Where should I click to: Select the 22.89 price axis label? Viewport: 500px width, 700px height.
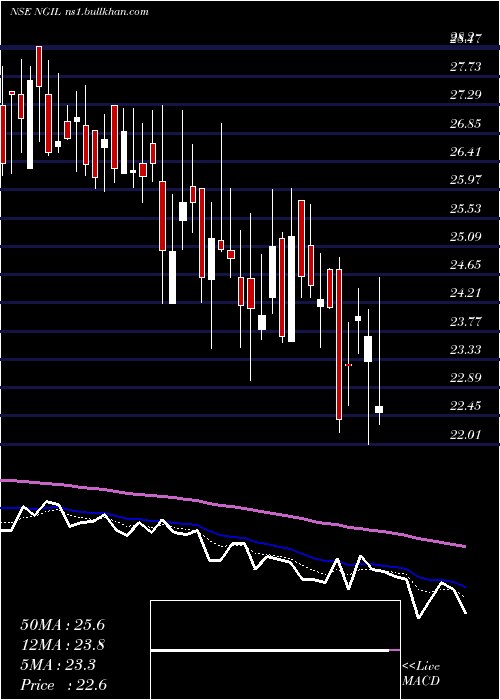(465, 378)
